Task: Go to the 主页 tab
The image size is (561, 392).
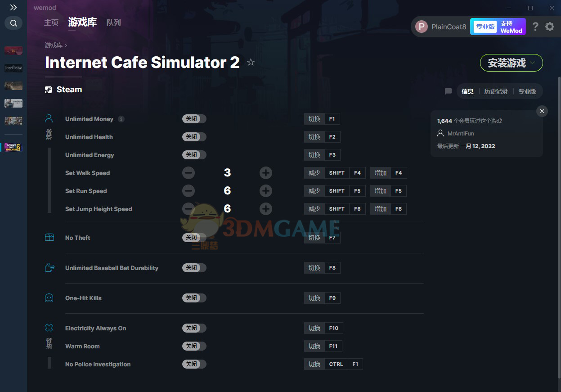Action: click(x=51, y=23)
